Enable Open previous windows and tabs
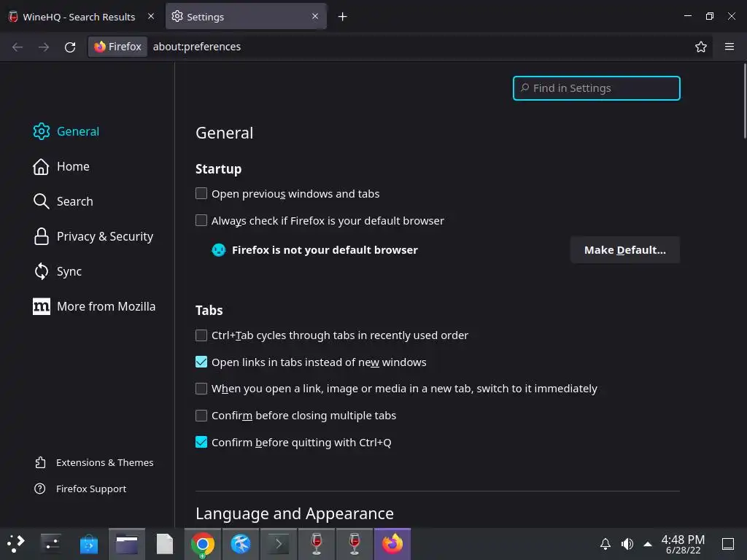Image resolution: width=747 pixels, height=560 pixels. 201,194
